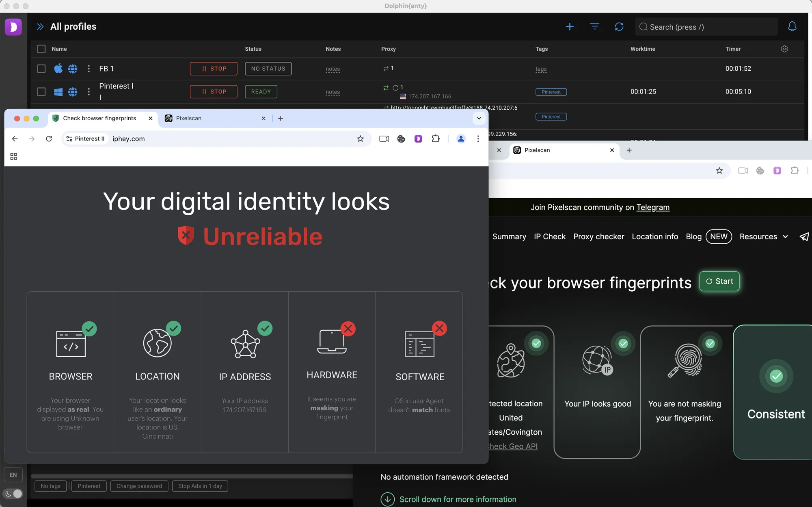Screen dimensions: 812x507
Task: Stop the FB 1 profile
Action: pyautogui.click(x=214, y=69)
